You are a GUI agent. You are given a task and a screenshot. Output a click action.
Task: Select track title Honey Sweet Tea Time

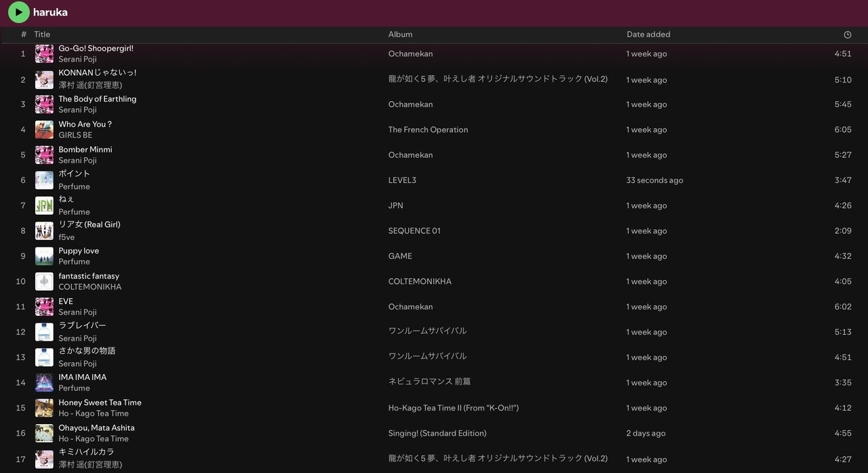100,403
